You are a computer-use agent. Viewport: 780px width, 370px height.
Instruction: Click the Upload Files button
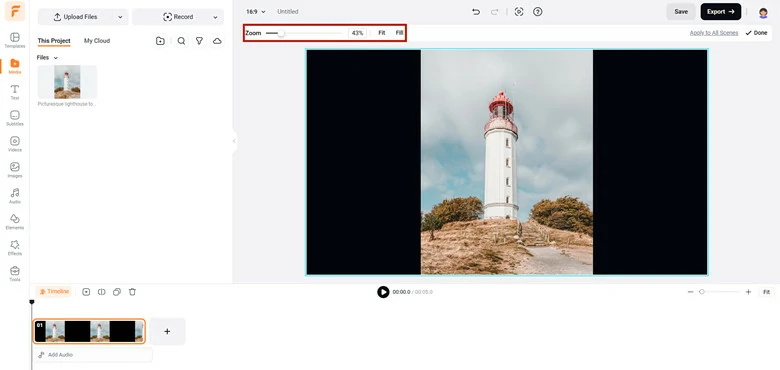pos(76,17)
